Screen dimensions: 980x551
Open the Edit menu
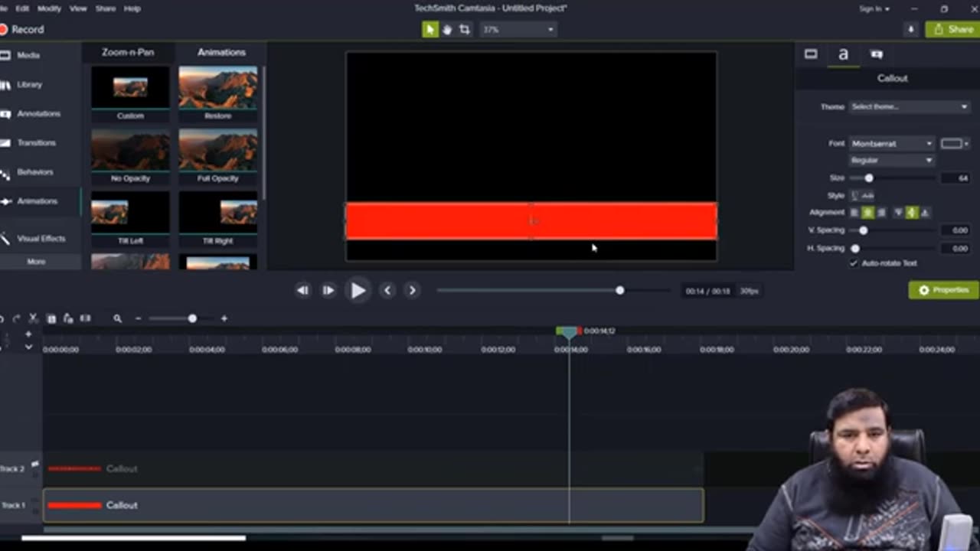click(22, 8)
